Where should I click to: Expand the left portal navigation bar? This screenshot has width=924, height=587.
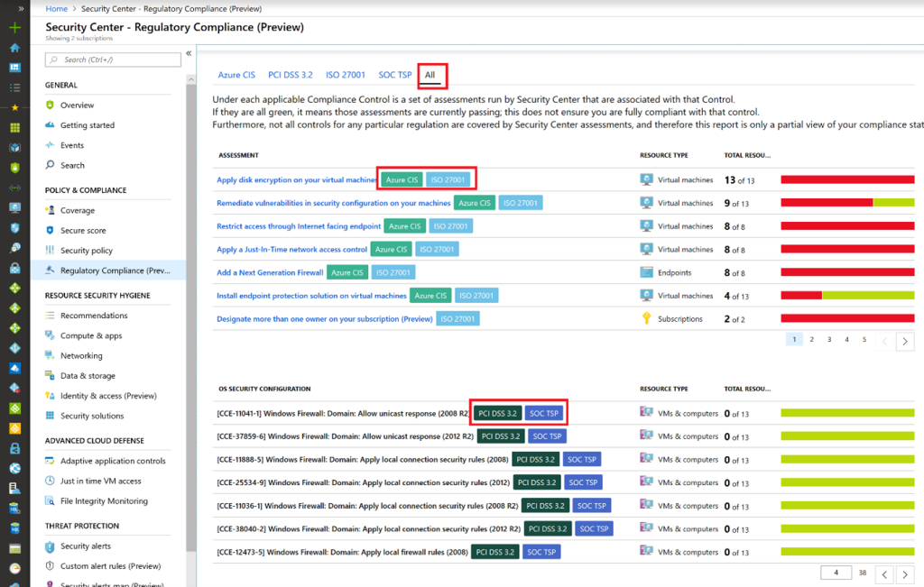coord(22,9)
